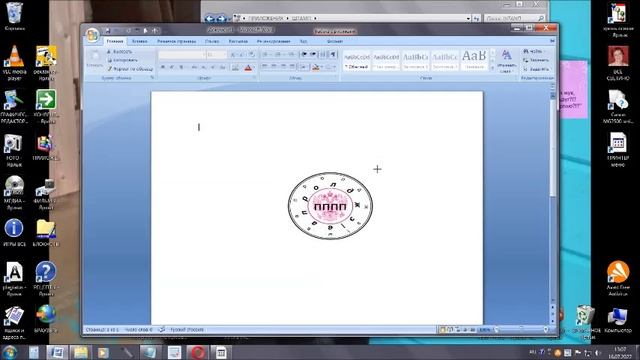Click the text highlight color button
The image size is (640, 360).
click(236, 68)
